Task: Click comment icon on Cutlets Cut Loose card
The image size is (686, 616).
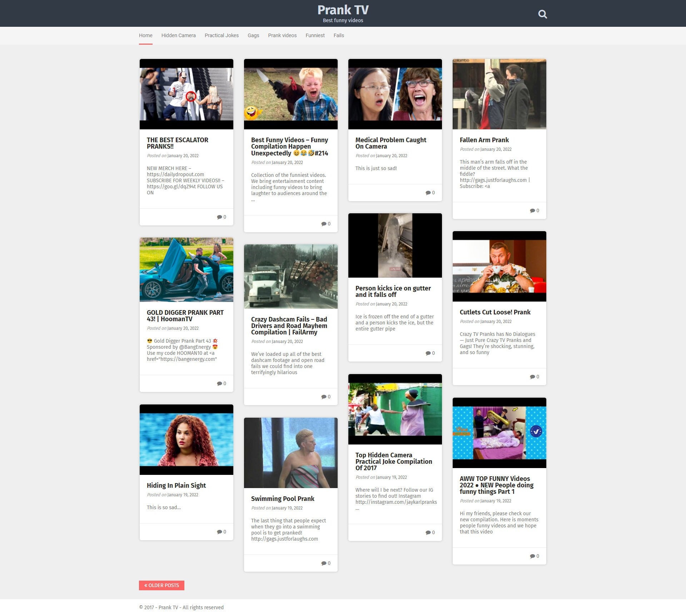Action: point(532,377)
